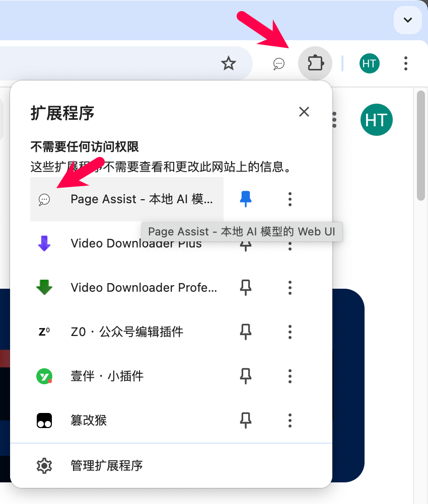
Task: Click the green Video Downloader Professional icon
Action: (44, 287)
